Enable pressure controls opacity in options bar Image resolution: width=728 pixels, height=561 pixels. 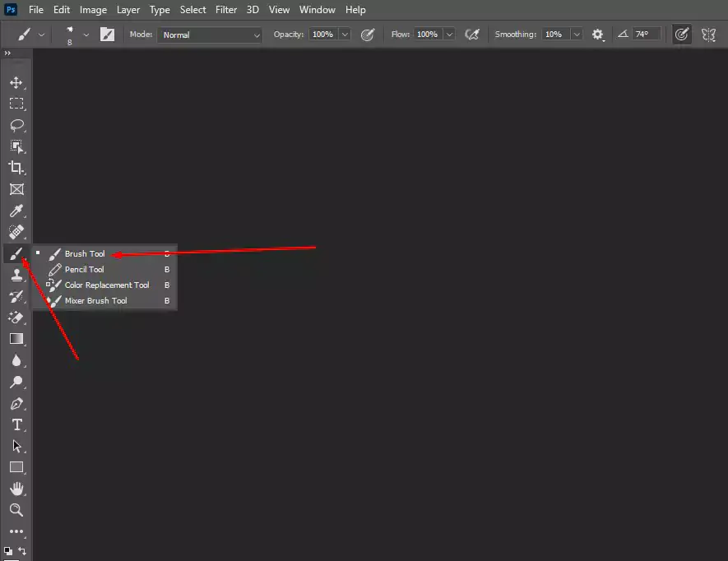coord(368,34)
